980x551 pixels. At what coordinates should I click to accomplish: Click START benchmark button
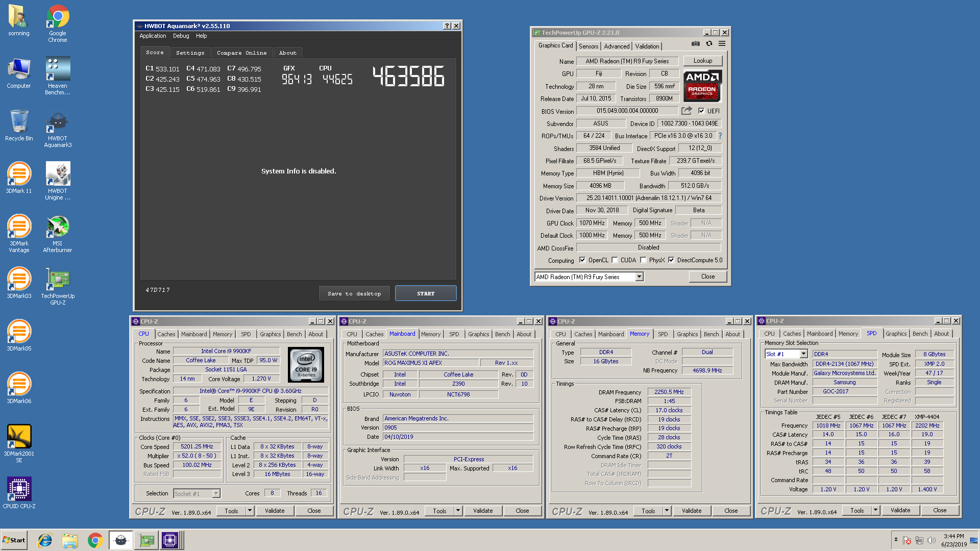point(426,293)
